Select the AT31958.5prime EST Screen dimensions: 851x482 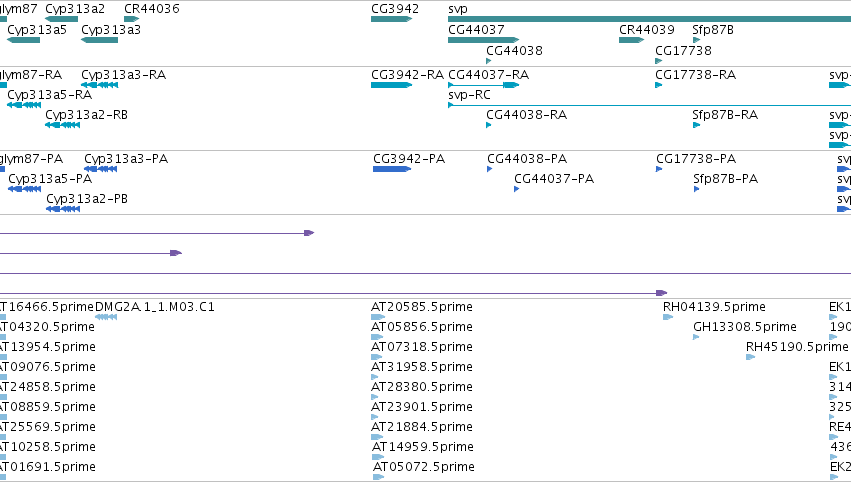374,377
